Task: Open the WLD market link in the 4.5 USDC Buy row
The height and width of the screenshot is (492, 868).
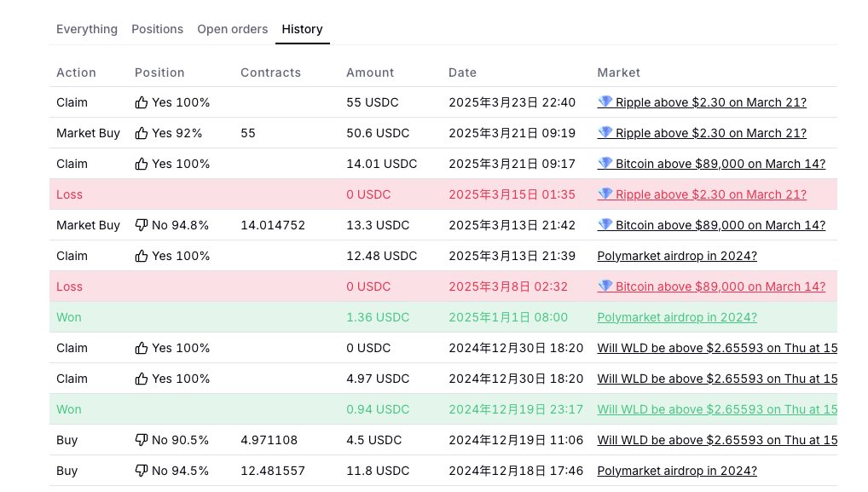Action: point(717,440)
